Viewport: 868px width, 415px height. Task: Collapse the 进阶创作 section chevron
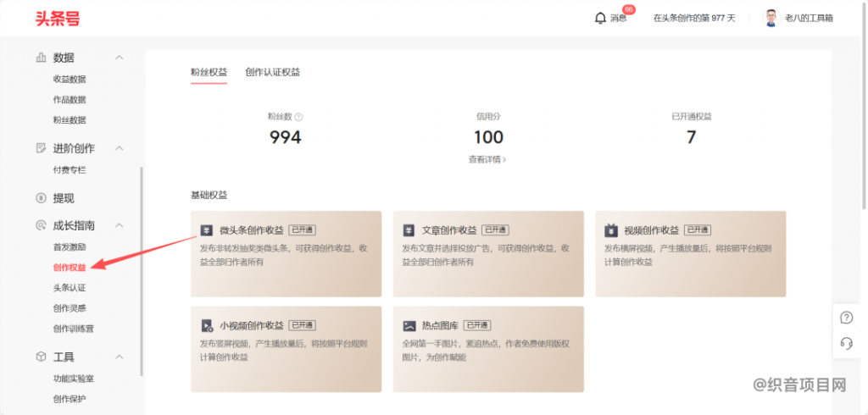pyautogui.click(x=119, y=148)
